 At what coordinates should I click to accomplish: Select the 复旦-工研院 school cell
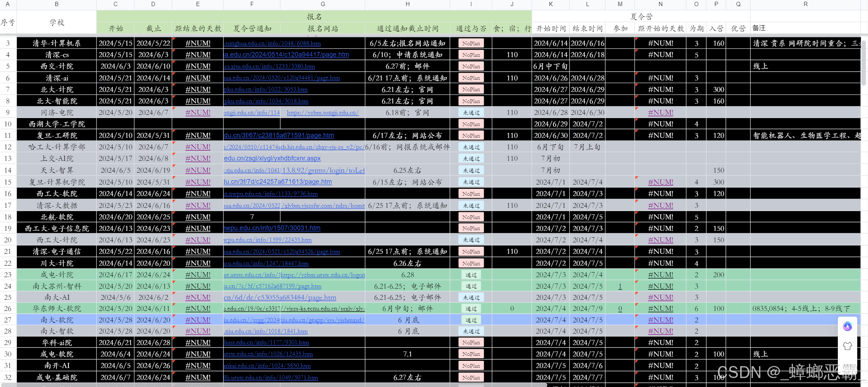click(x=56, y=136)
